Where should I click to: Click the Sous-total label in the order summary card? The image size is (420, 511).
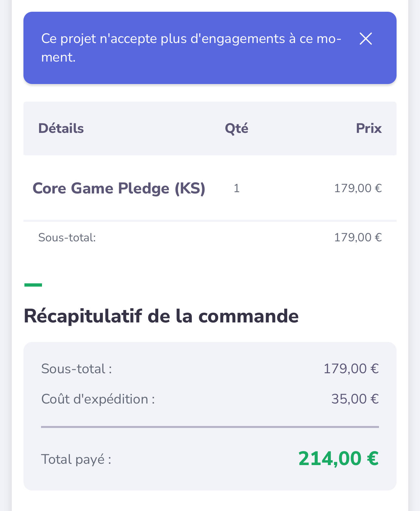(77, 369)
